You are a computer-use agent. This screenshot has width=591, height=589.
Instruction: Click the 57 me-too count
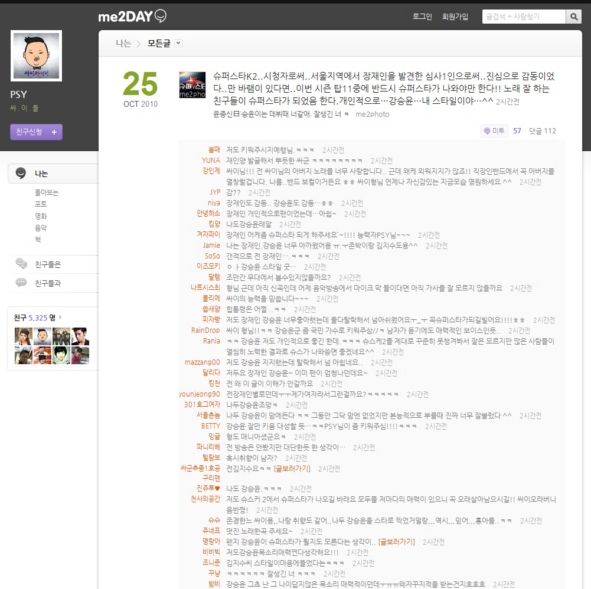(517, 131)
